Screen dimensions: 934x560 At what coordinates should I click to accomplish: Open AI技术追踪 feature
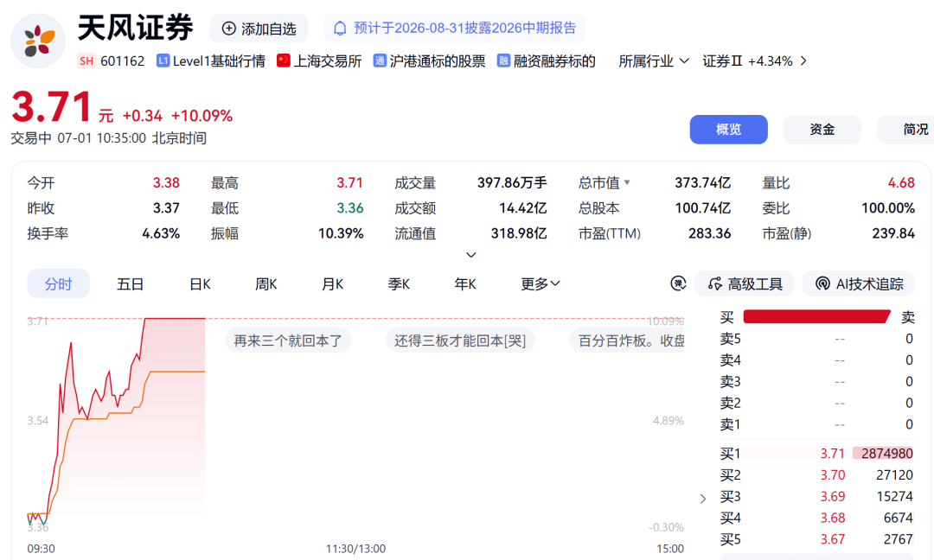pos(859,283)
